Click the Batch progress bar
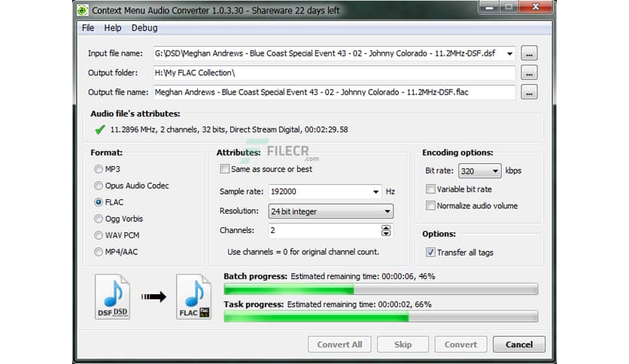The width and height of the screenshot is (629, 364). 381,289
